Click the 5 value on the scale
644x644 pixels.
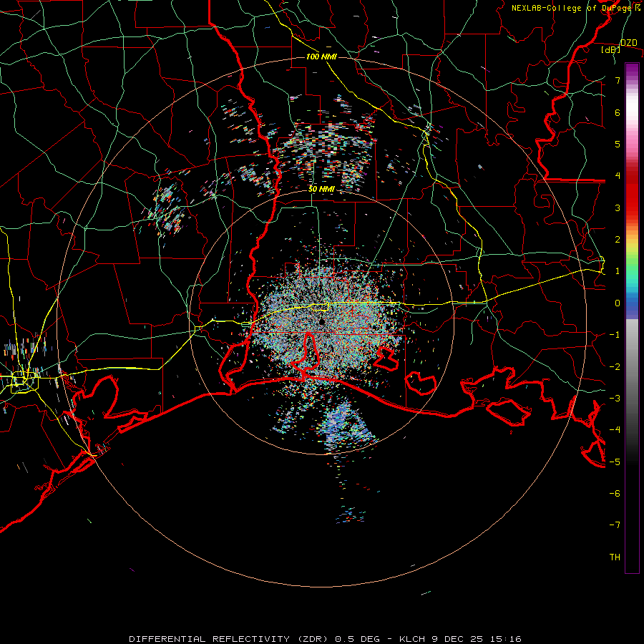[x=618, y=144]
